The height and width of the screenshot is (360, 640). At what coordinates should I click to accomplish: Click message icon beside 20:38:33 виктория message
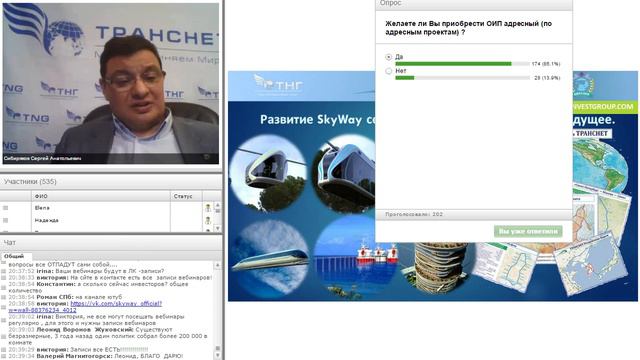pos(4,278)
